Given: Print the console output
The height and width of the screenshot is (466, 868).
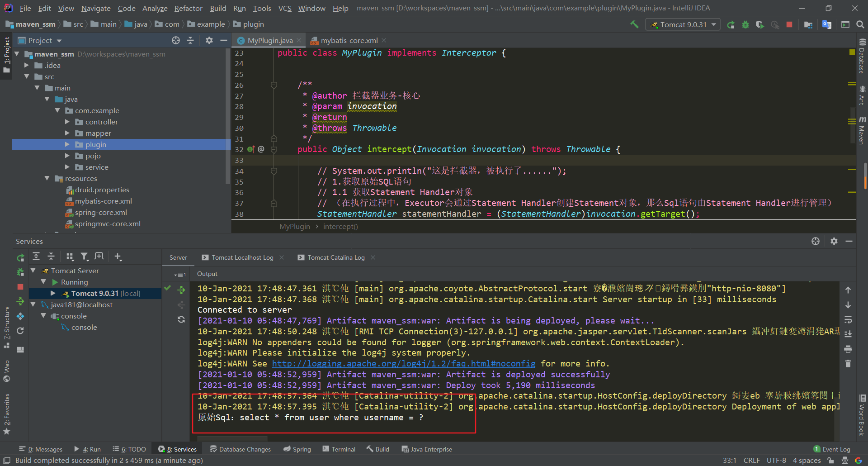Looking at the screenshot, I should 848,349.
